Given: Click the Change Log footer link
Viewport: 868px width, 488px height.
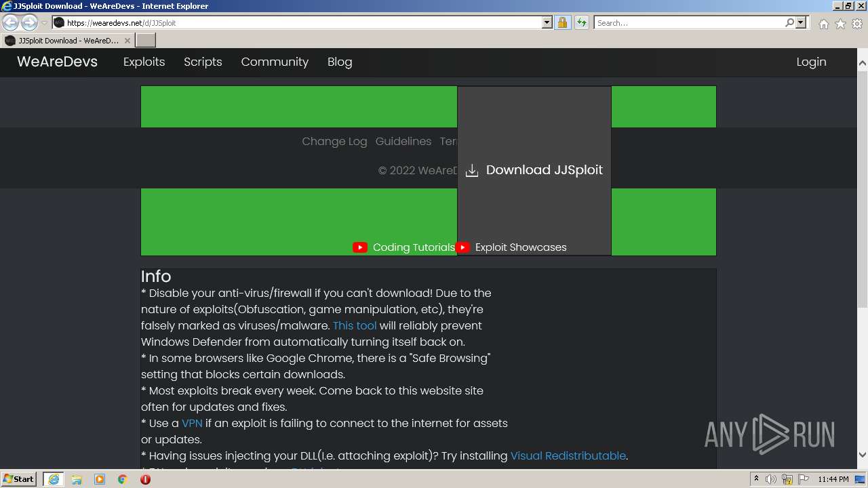Looking at the screenshot, I should [x=334, y=141].
